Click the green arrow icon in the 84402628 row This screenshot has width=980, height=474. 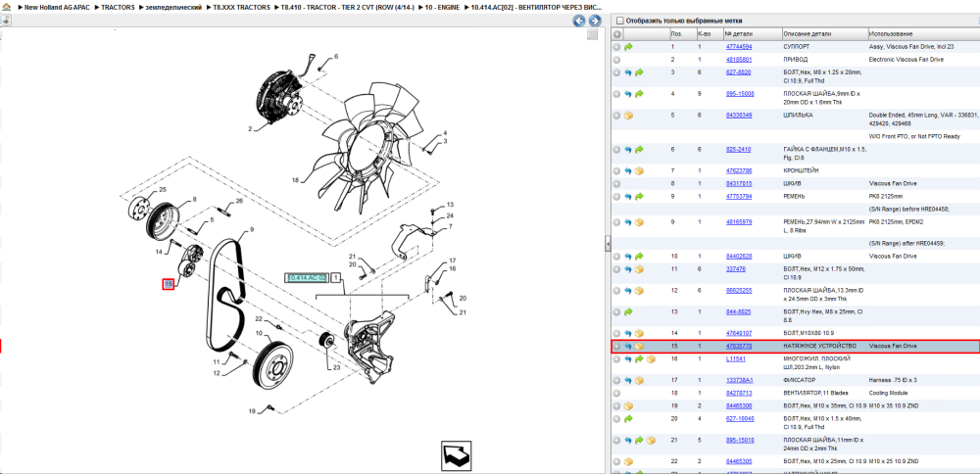tap(639, 257)
